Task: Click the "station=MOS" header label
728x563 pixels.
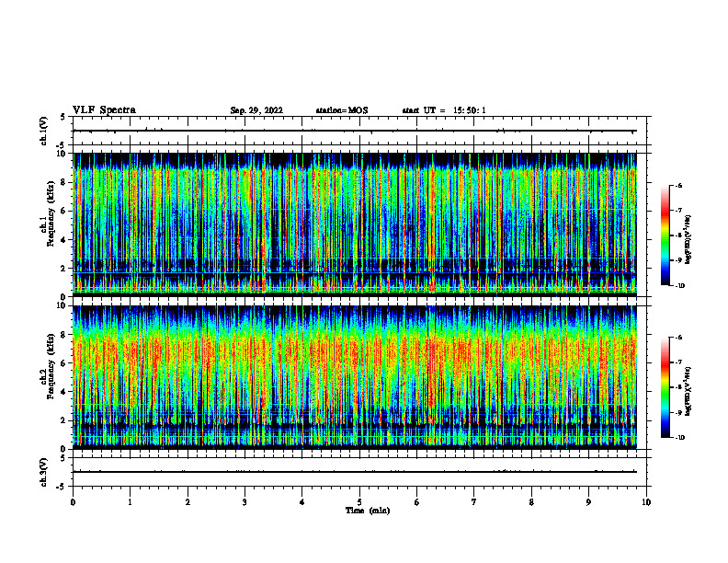Action: pos(342,110)
